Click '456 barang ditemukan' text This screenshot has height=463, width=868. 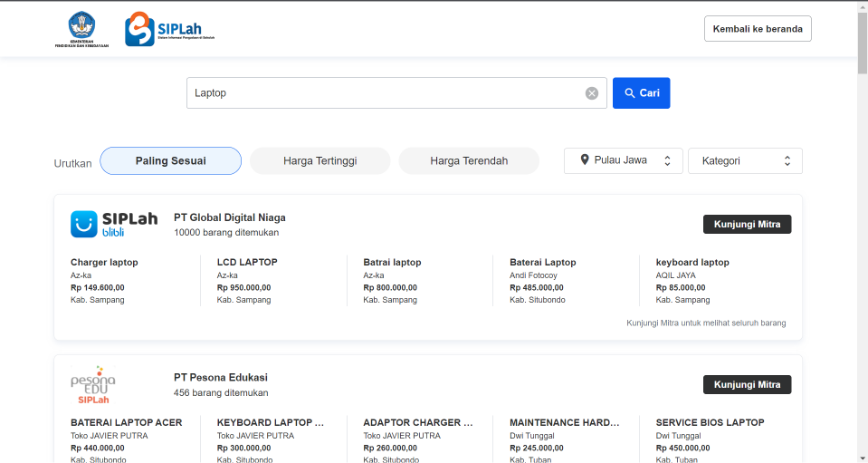(x=221, y=392)
